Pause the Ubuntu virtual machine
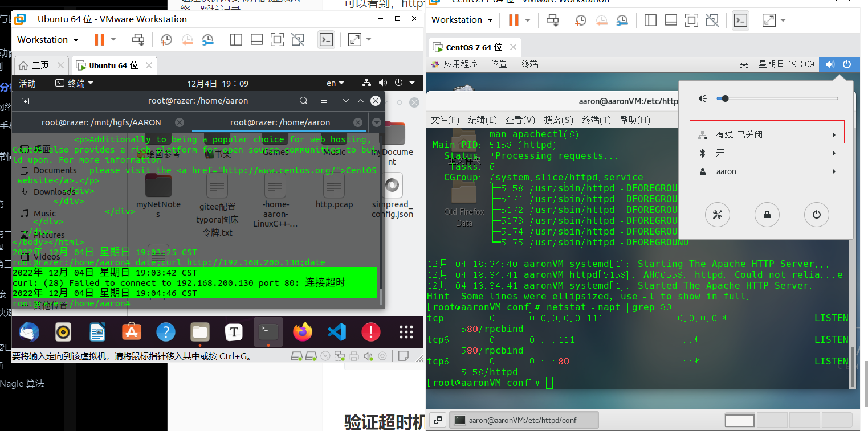This screenshot has height=431, width=868. (99, 39)
